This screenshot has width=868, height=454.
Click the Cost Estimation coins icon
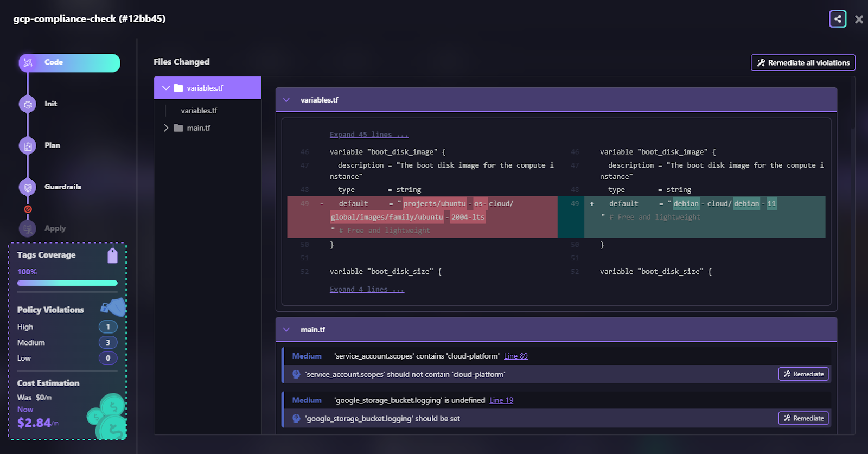[x=107, y=417]
